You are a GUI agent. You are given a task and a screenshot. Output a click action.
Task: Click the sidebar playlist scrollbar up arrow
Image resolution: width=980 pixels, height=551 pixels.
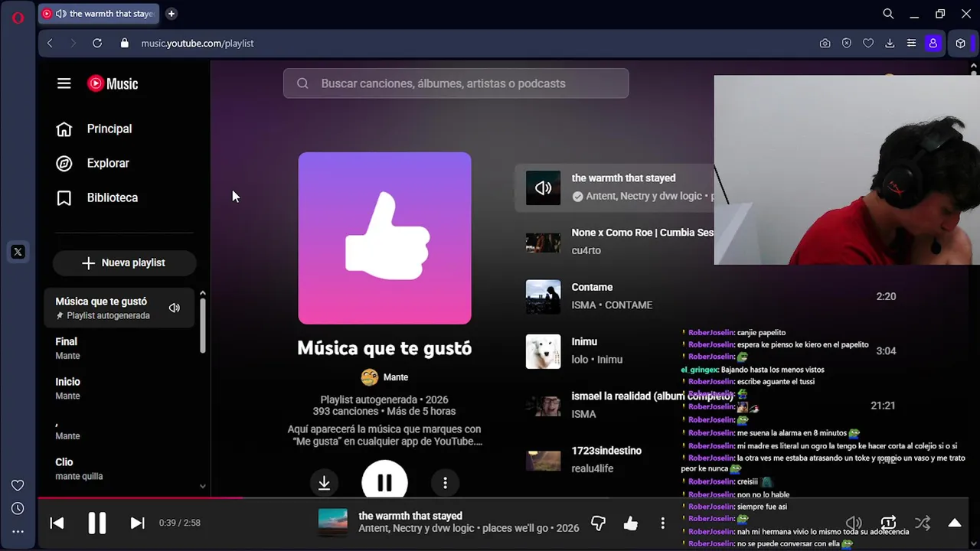click(202, 293)
